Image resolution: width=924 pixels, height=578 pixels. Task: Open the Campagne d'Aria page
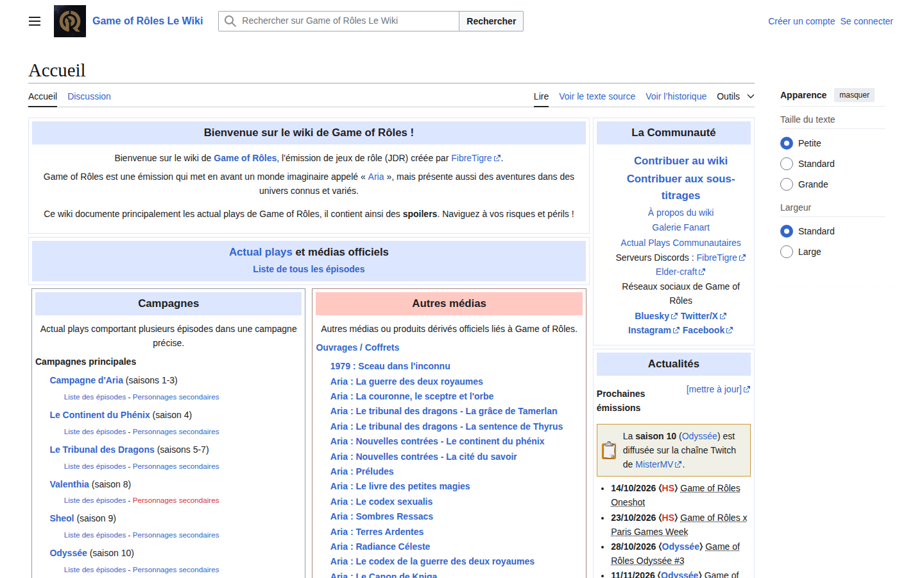pos(86,380)
